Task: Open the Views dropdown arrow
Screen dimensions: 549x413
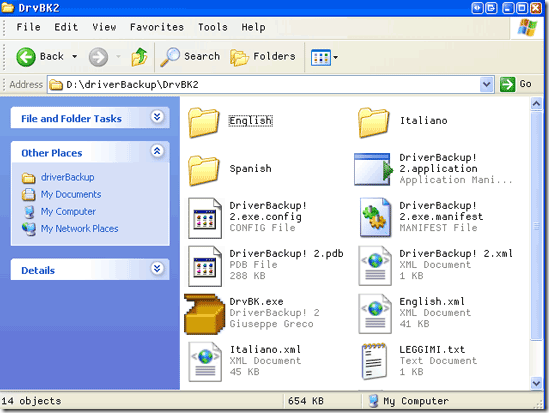Action: click(x=335, y=57)
